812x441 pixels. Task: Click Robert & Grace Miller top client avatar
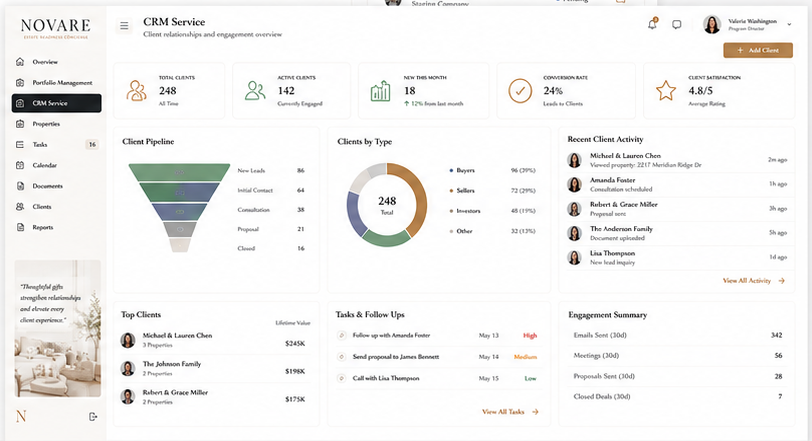point(128,396)
